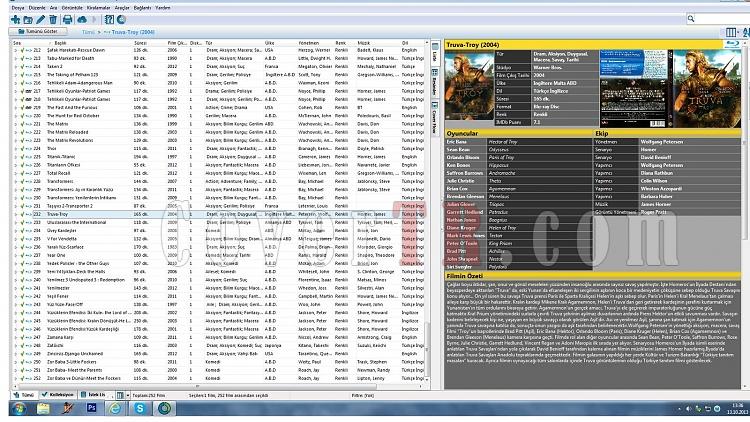Select the Titanik-Titanic row
The width and height of the screenshot is (750, 422).
tap(220, 157)
